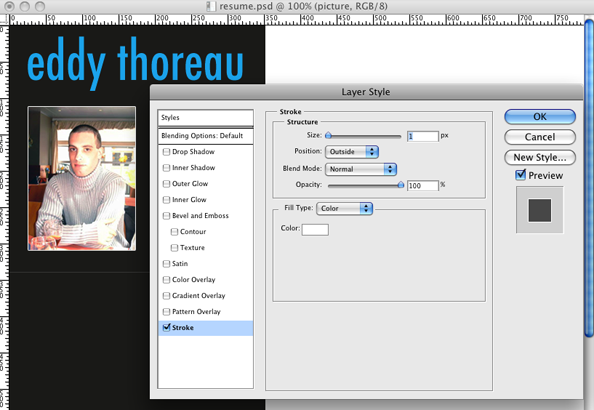Check the Contour sub-option box
This screenshot has width=594, height=410.
[174, 232]
